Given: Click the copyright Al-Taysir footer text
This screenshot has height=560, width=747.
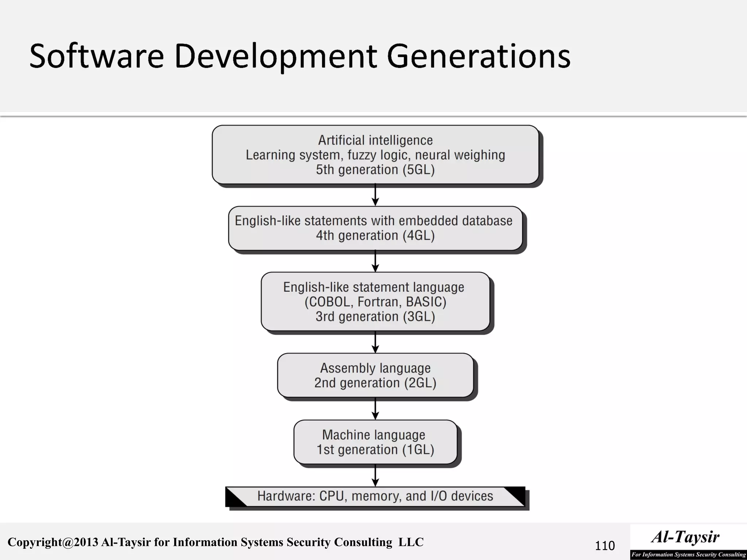Looking at the screenshot, I should 216,542.
